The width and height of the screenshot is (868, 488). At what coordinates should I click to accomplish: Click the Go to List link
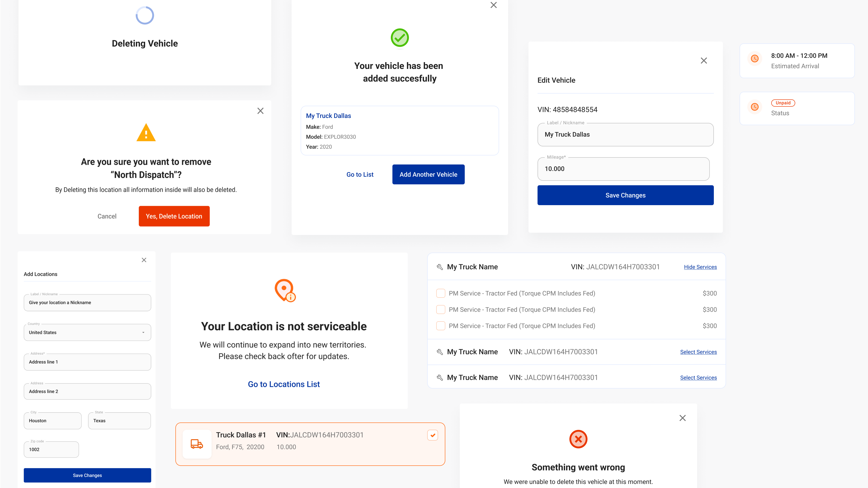[x=360, y=174]
